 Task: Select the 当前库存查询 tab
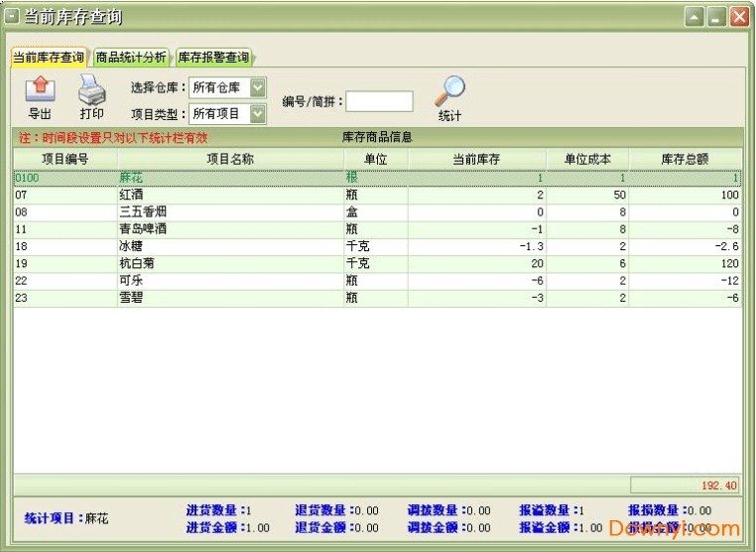point(49,58)
